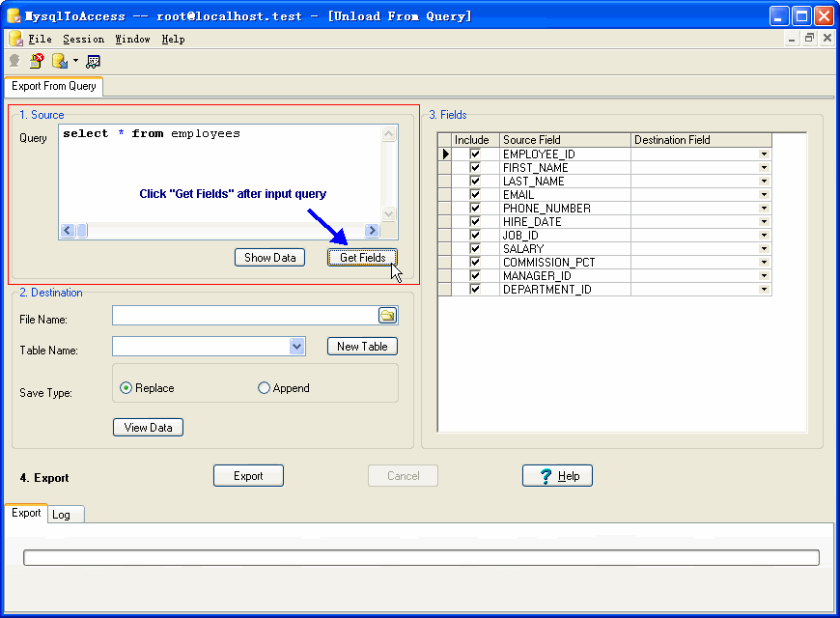840x618 pixels.
Task: Click the query box scroll-up arrow
Action: pyautogui.click(x=389, y=133)
